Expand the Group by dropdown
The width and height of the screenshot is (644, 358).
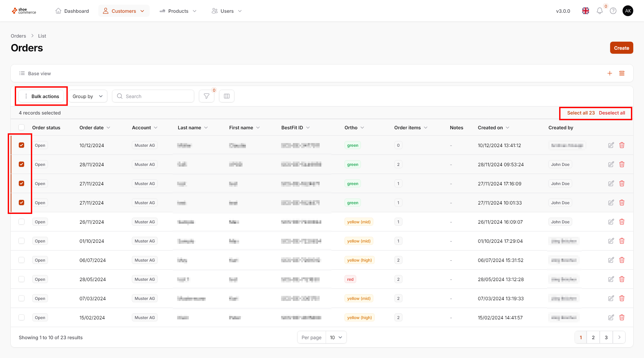tap(88, 96)
